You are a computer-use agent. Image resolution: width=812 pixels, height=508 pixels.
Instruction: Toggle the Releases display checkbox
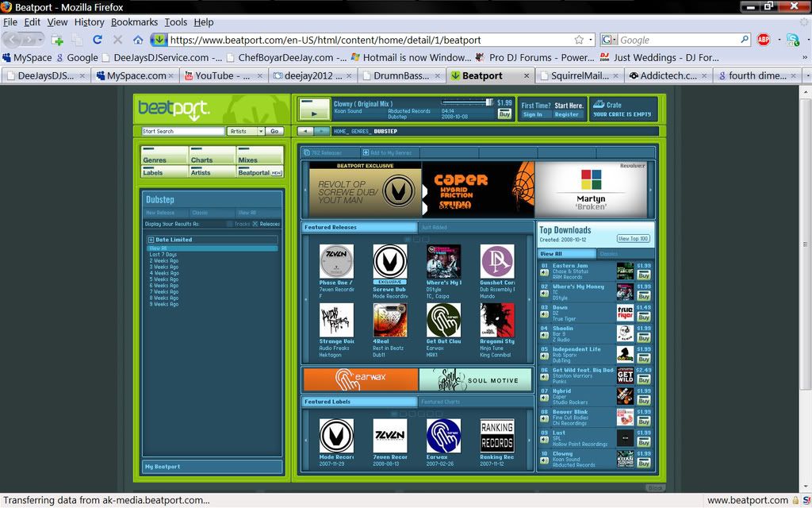pyautogui.click(x=255, y=224)
